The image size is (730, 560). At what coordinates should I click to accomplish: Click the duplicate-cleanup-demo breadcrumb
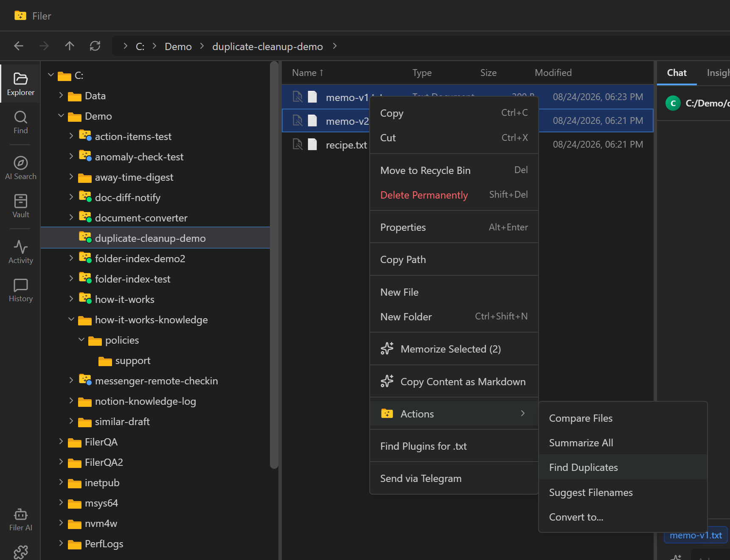pos(267,46)
